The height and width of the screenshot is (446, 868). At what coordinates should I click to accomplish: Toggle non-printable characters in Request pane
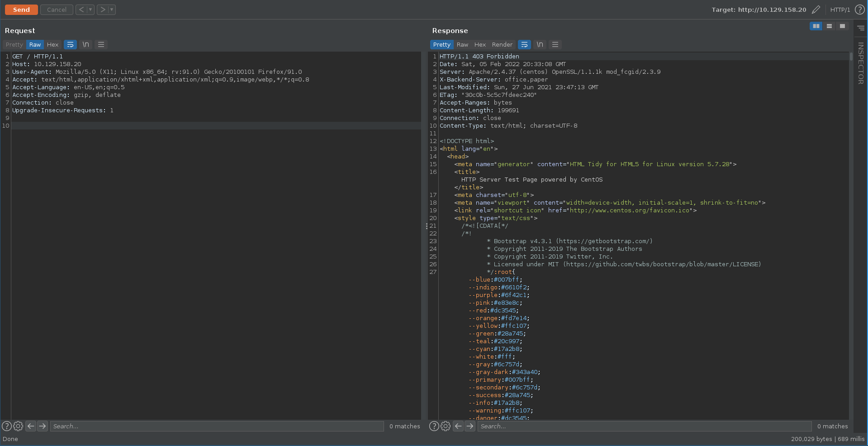(85, 44)
